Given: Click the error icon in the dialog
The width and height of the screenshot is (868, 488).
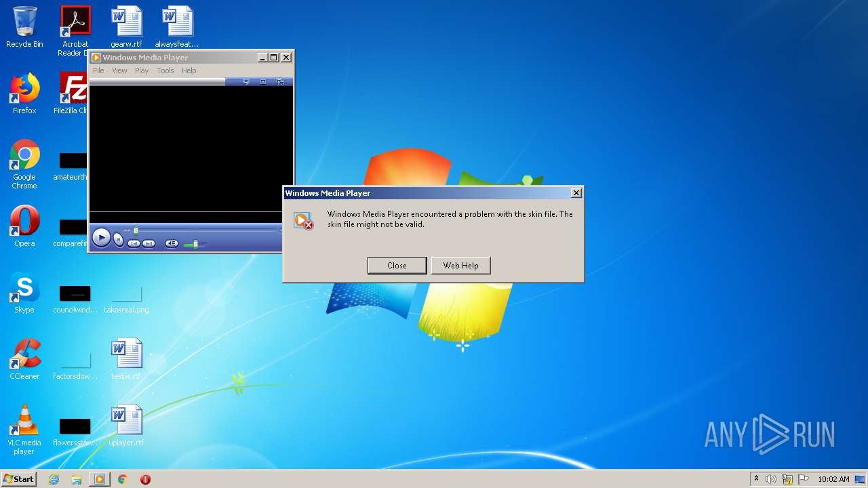Looking at the screenshot, I should point(303,220).
